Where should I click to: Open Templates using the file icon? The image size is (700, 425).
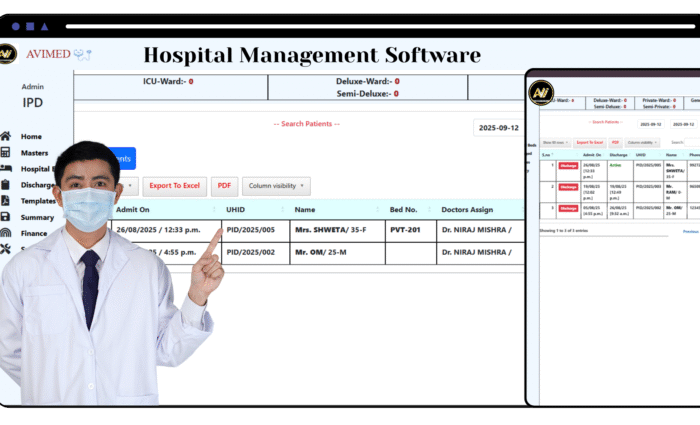pyautogui.click(x=6, y=201)
